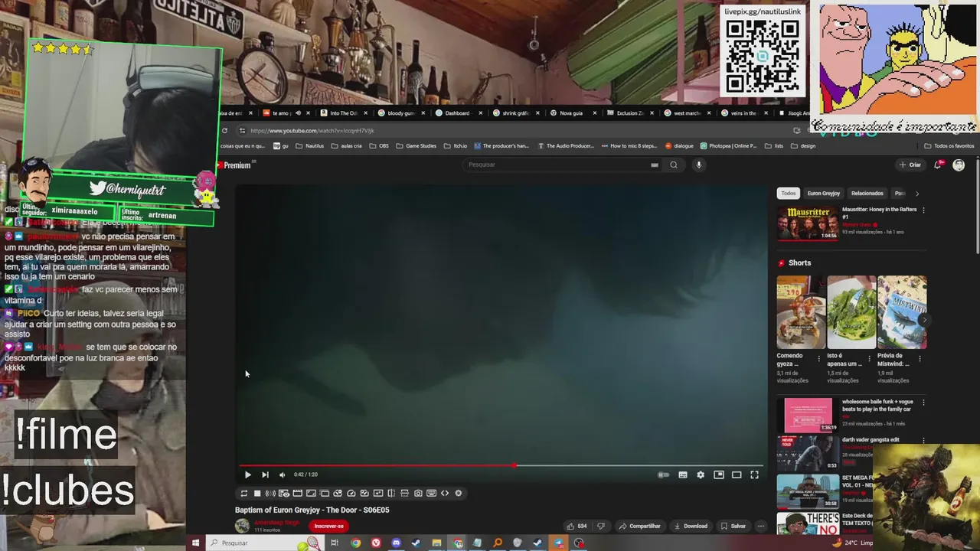Open YouTube notifications bell

938,165
